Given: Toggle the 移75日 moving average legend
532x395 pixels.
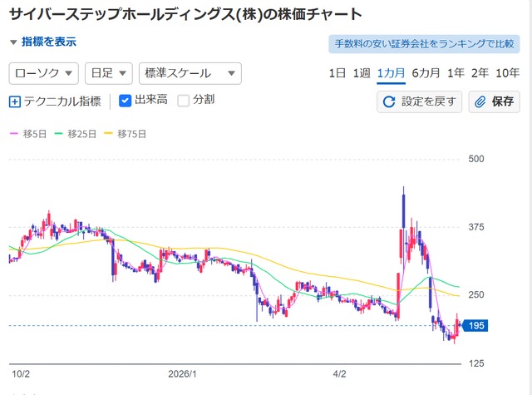Looking at the screenshot, I should click(x=126, y=134).
